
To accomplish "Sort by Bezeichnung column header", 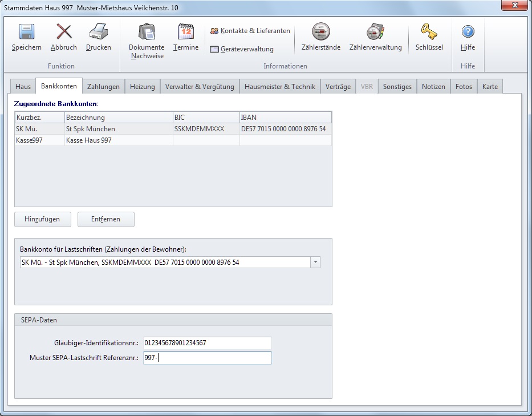I will [119, 118].
